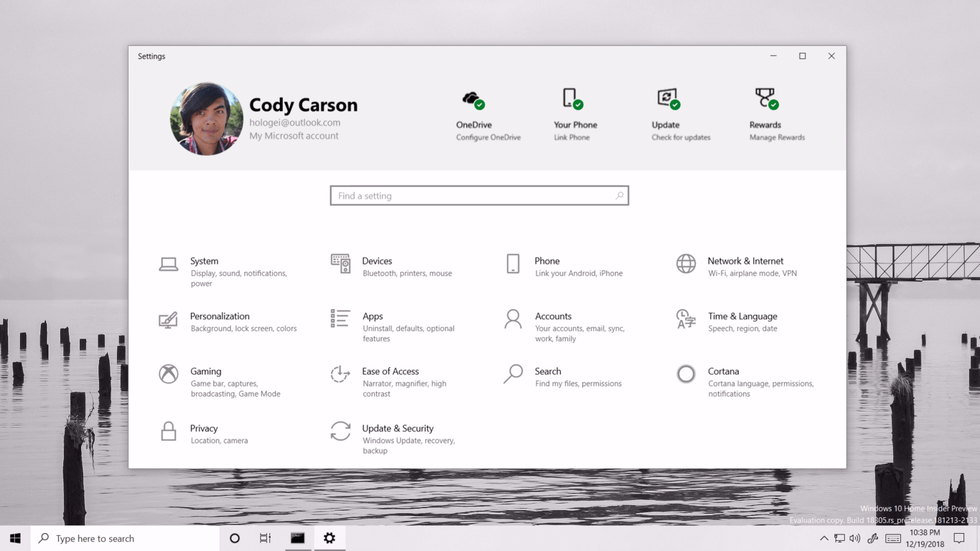Click the Rewards medal icon

coord(766,98)
